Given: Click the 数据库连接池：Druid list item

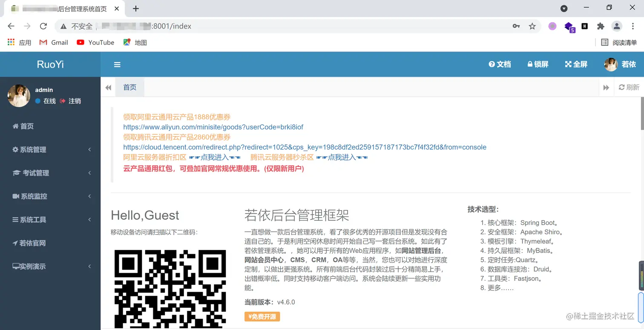Looking at the screenshot, I should (x=520, y=270).
